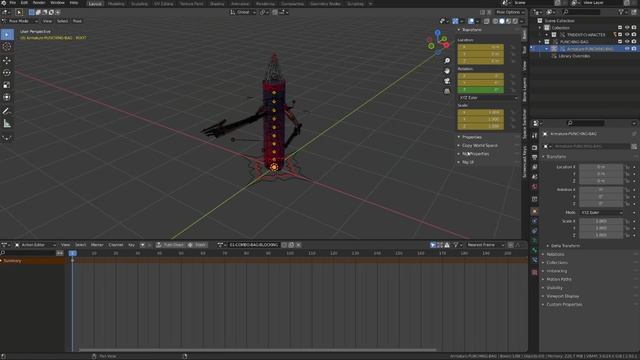The image size is (640, 360).
Task: Toggle exclude checkbox for TRIDENT CHARACTER
Action: 620,35
